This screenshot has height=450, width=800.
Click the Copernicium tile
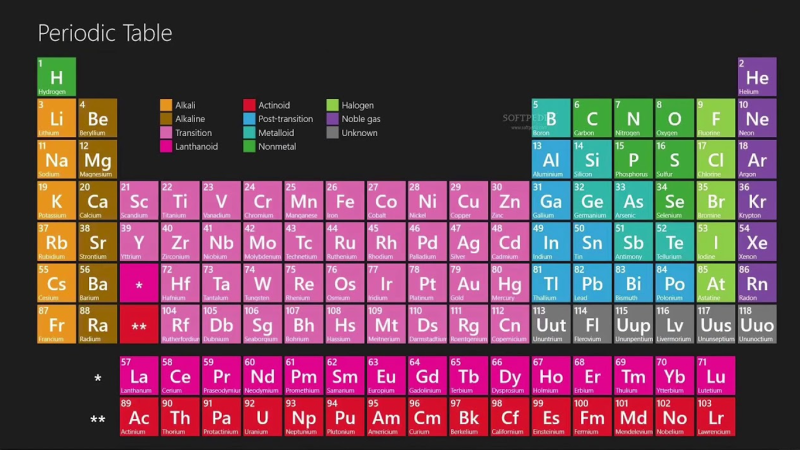point(510,324)
